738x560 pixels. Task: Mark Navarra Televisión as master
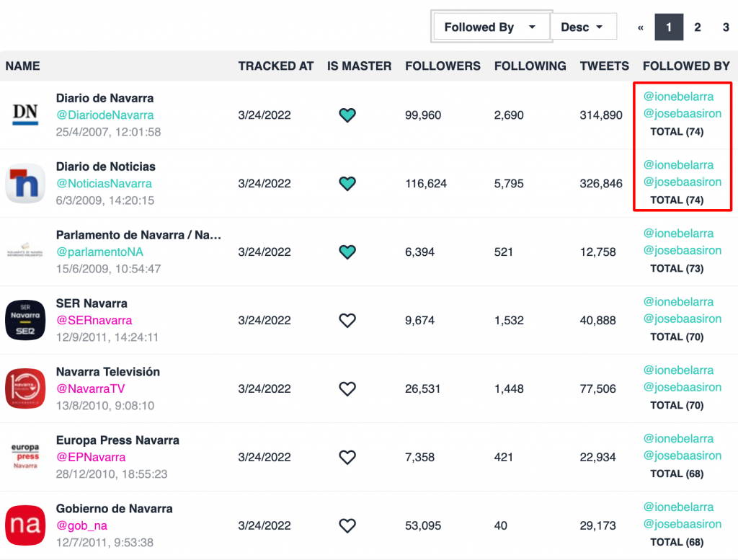(x=347, y=388)
